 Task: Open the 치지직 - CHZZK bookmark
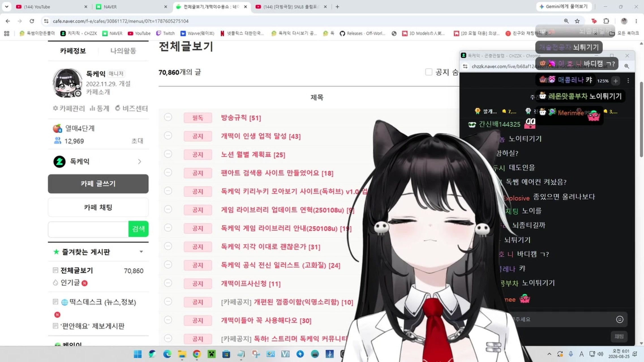(x=79, y=33)
